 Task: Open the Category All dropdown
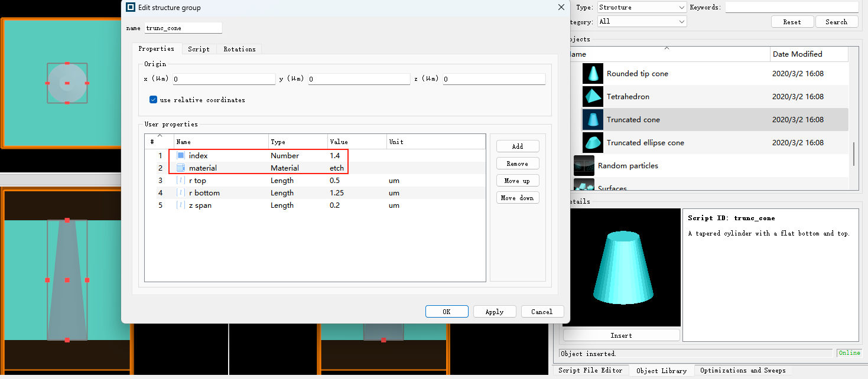click(641, 22)
